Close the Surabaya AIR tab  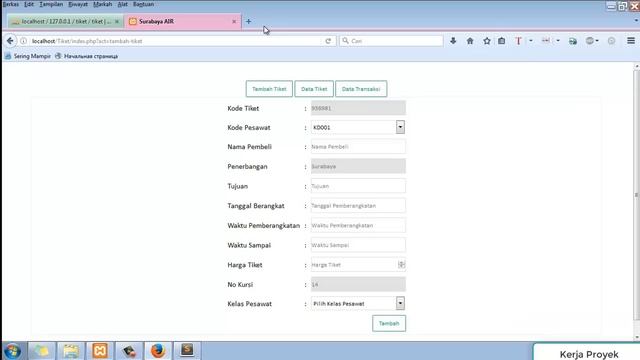[234, 21]
